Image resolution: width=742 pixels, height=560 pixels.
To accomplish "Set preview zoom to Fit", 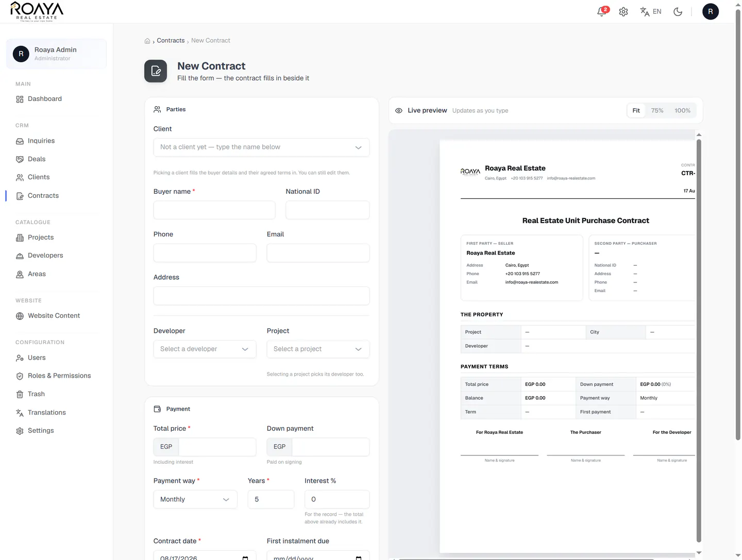I will coord(636,111).
